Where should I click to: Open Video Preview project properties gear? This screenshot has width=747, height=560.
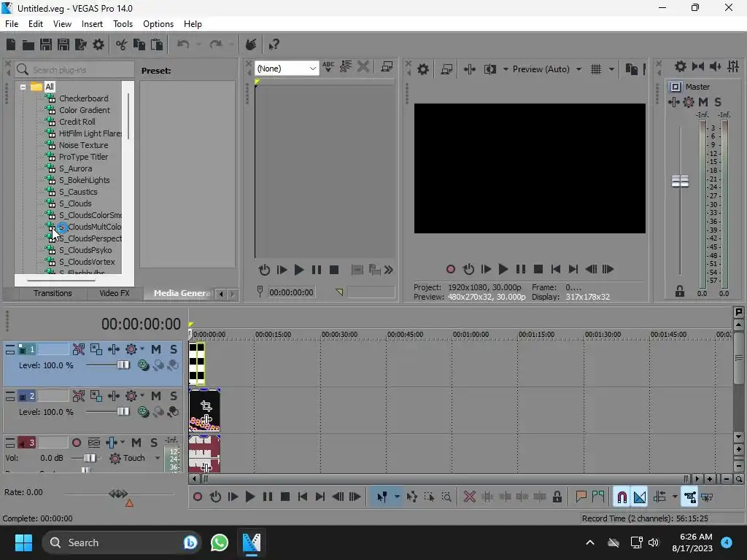(x=423, y=69)
